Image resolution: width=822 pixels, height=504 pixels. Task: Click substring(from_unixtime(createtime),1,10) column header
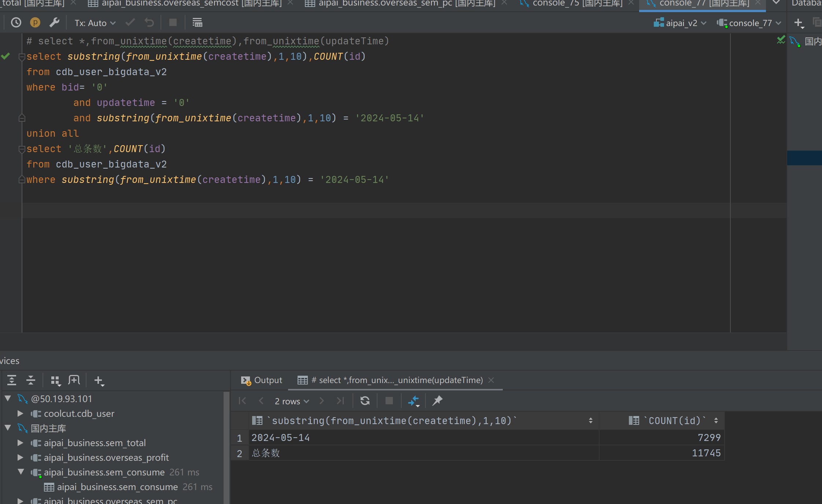(x=424, y=420)
